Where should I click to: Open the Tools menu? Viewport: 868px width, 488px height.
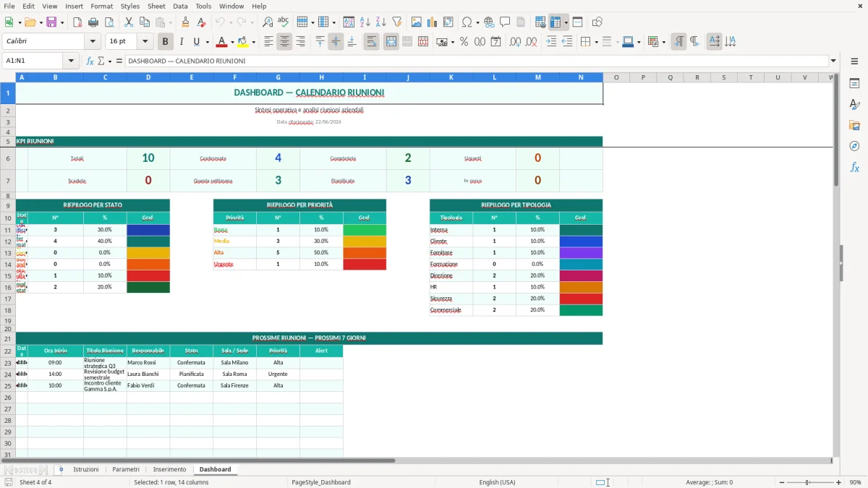tap(203, 6)
